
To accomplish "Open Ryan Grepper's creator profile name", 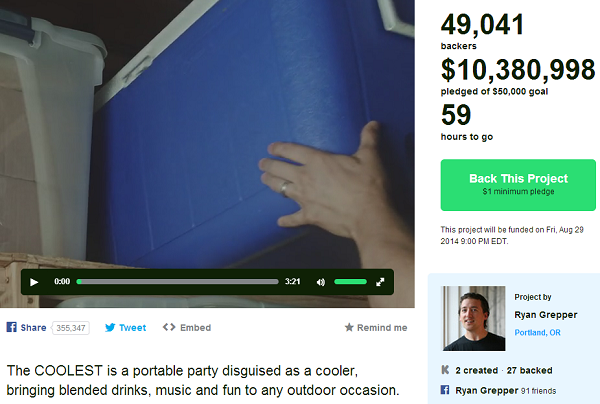I will point(546,315).
